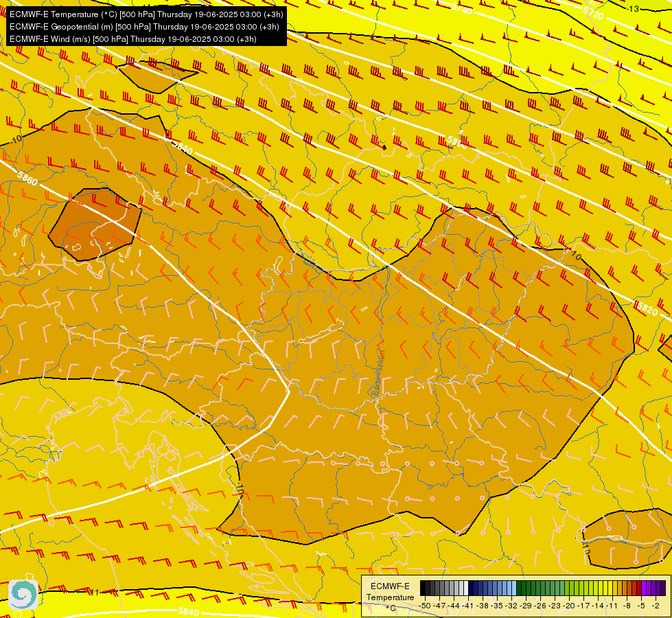Viewport: 672px width, 618px height.
Task: Click the -5 legend value
Action: point(641,606)
